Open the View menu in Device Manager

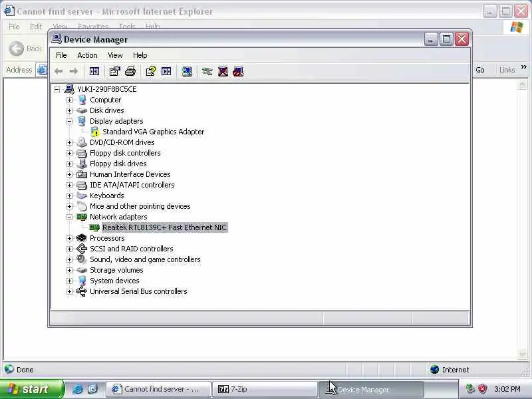point(115,55)
